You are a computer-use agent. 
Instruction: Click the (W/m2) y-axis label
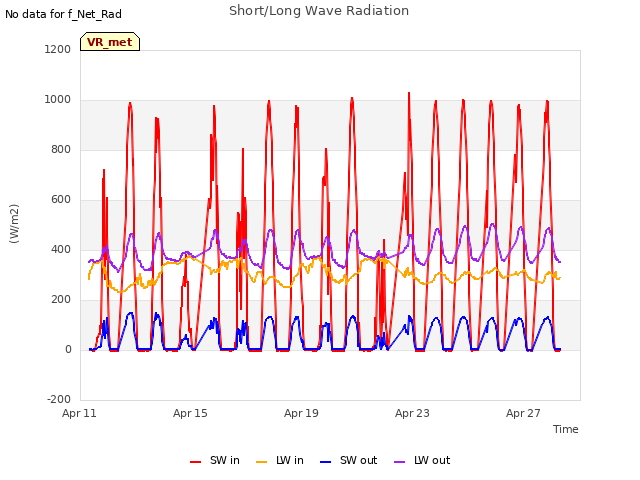(x=14, y=224)
